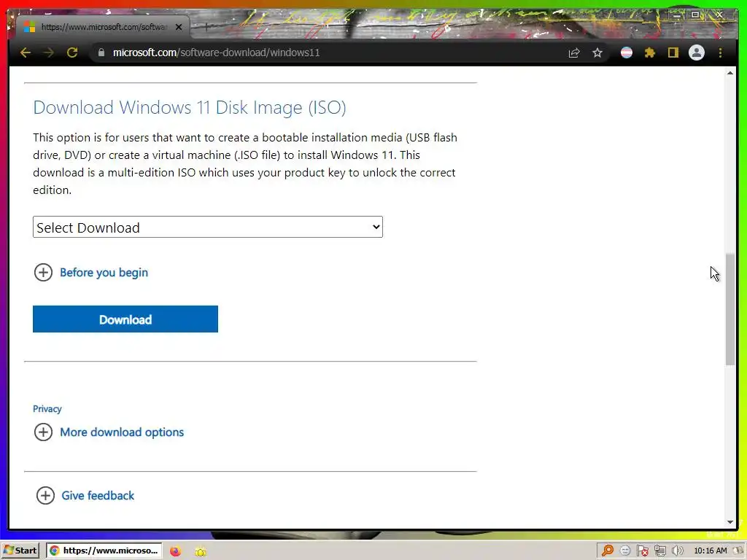The width and height of the screenshot is (747, 560).
Task: Open the network tray icon
Action: (659, 551)
